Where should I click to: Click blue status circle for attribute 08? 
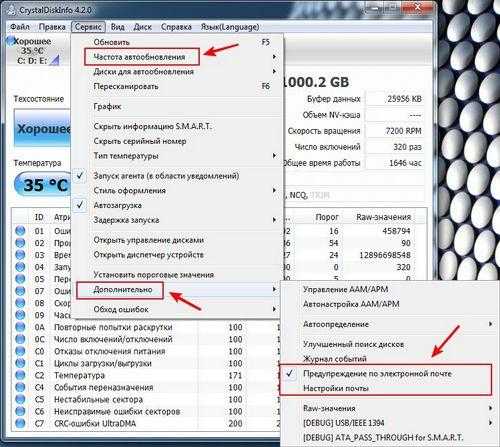20,303
